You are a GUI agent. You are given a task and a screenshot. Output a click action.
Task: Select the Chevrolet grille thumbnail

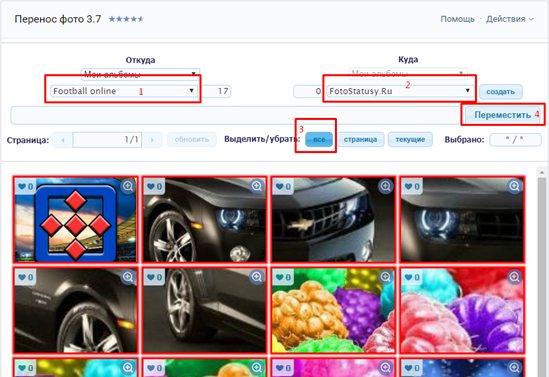coord(333,219)
